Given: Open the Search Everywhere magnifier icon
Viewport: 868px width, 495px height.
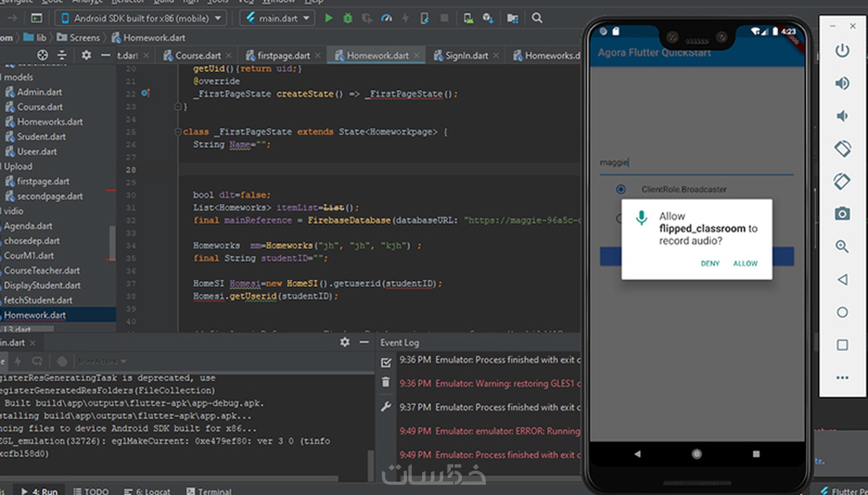Looking at the screenshot, I should [x=537, y=18].
